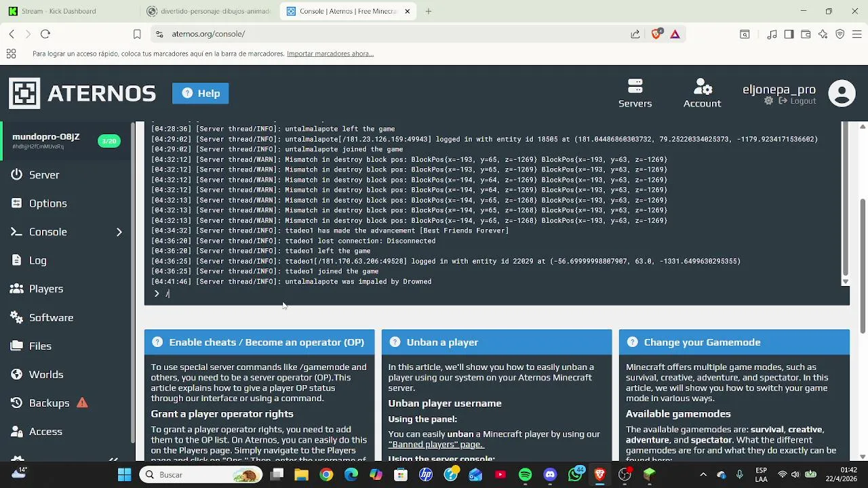Click the Software gears icon
868x488 pixels.
[16, 317]
